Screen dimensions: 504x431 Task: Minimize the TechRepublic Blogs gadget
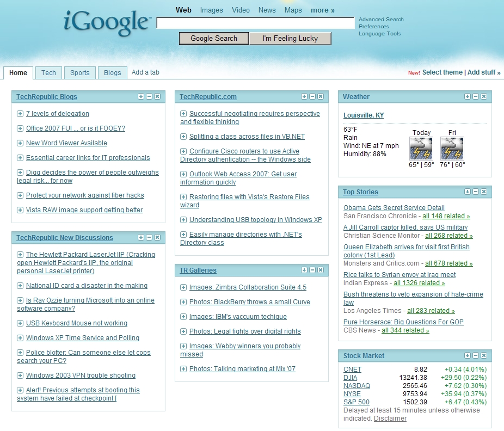pyautogui.click(x=149, y=96)
